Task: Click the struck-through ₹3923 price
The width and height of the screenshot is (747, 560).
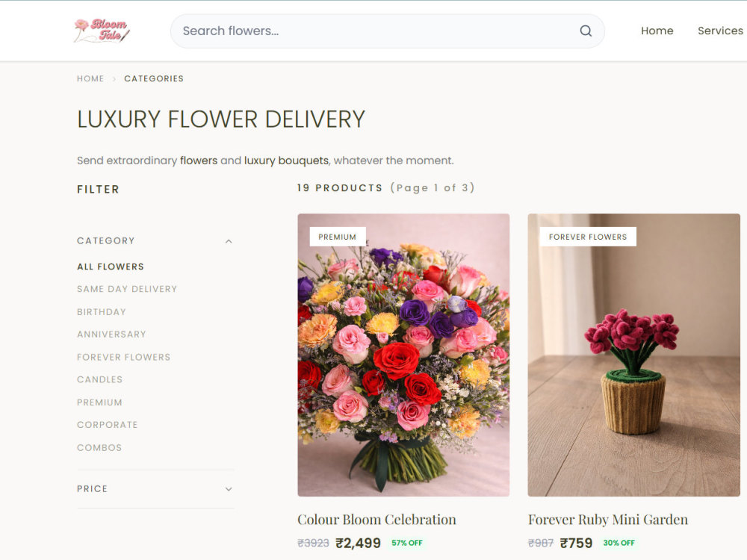Action: (x=314, y=543)
